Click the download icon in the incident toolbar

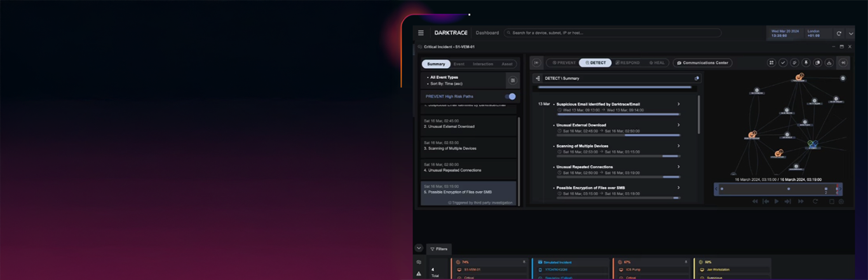[829, 63]
